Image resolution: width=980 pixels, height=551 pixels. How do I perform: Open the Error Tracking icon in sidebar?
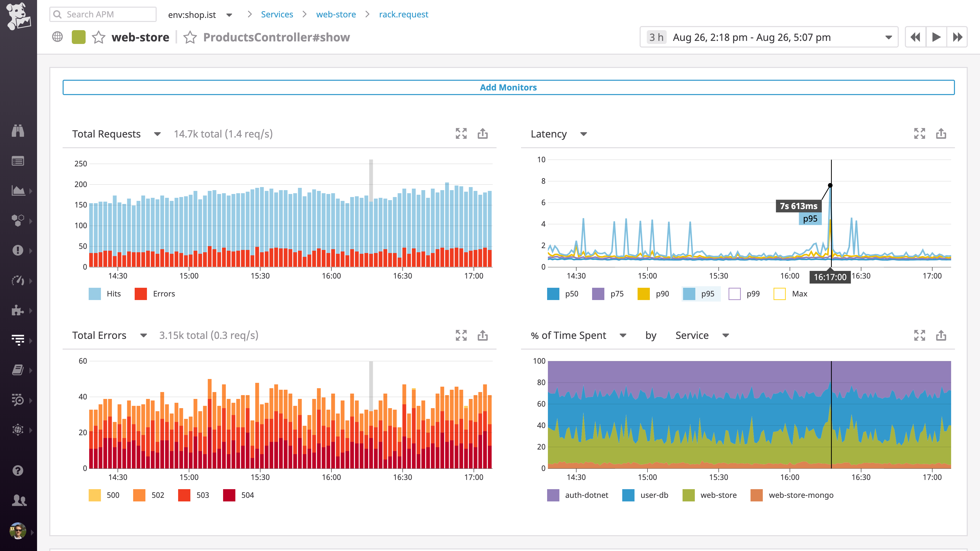point(18,250)
